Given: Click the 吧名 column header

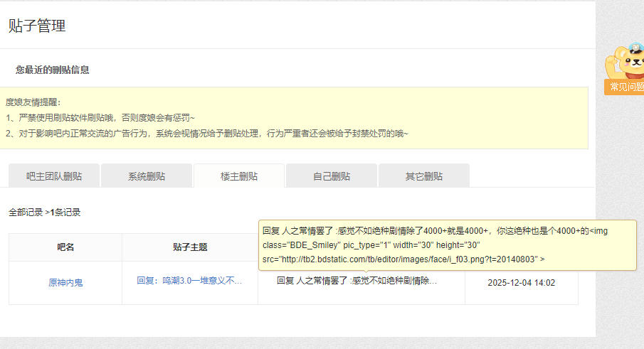Looking at the screenshot, I should [x=65, y=247].
